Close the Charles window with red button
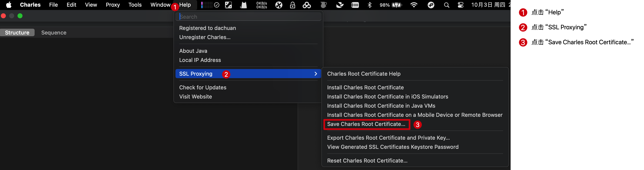The image size is (644, 170). 4,16
